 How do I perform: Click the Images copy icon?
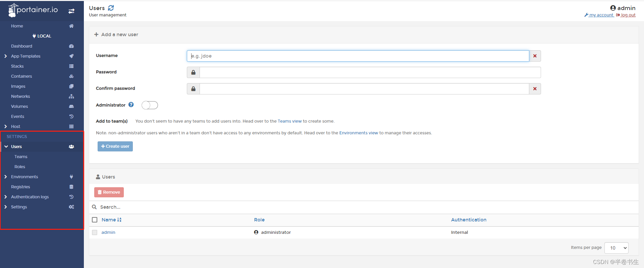pyautogui.click(x=71, y=86)
